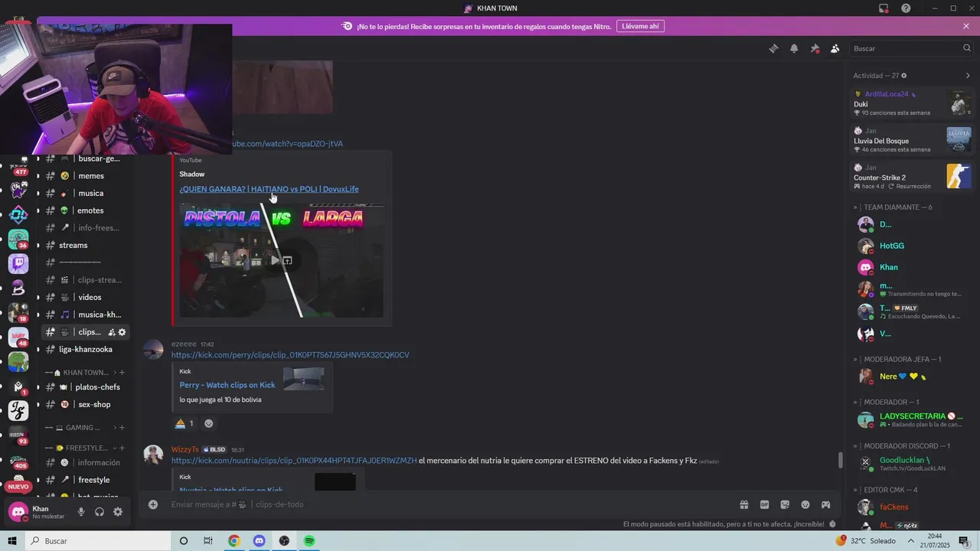980x551 pixels.
Task: Open Actividad settings gear icon
Action: pos(904,76)
